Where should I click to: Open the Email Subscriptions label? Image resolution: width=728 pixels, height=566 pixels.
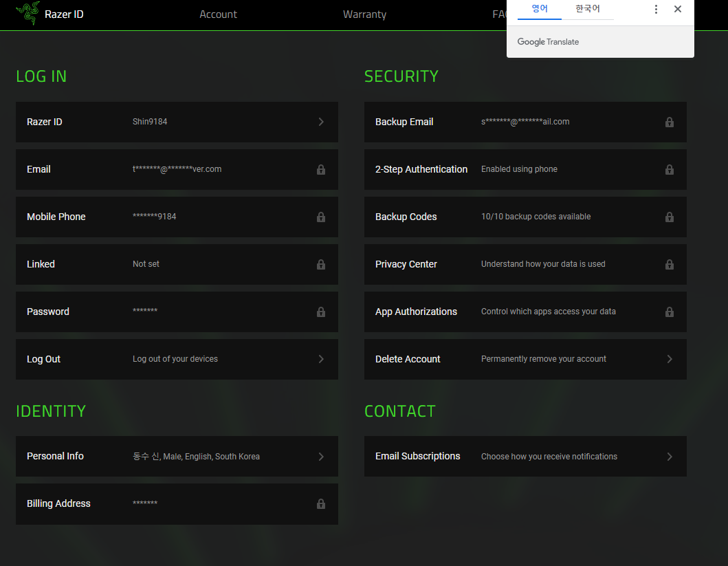coord(418,456)
